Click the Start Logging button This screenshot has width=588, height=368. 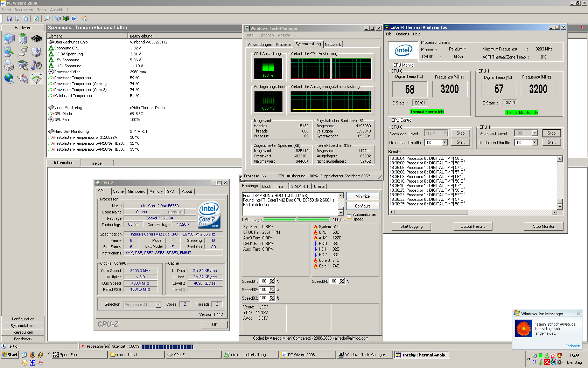point(411,226)
